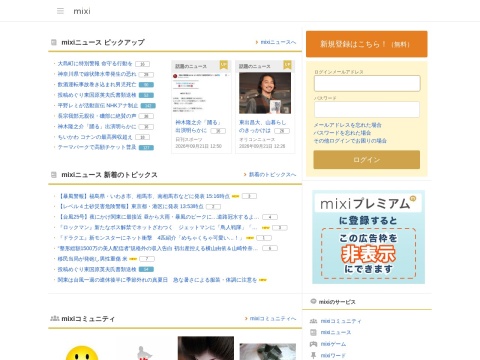This screenshot has width=480, height=360.
Task: Click UP ribbon on 東出昌大 featured card
Action: [287, 65]
